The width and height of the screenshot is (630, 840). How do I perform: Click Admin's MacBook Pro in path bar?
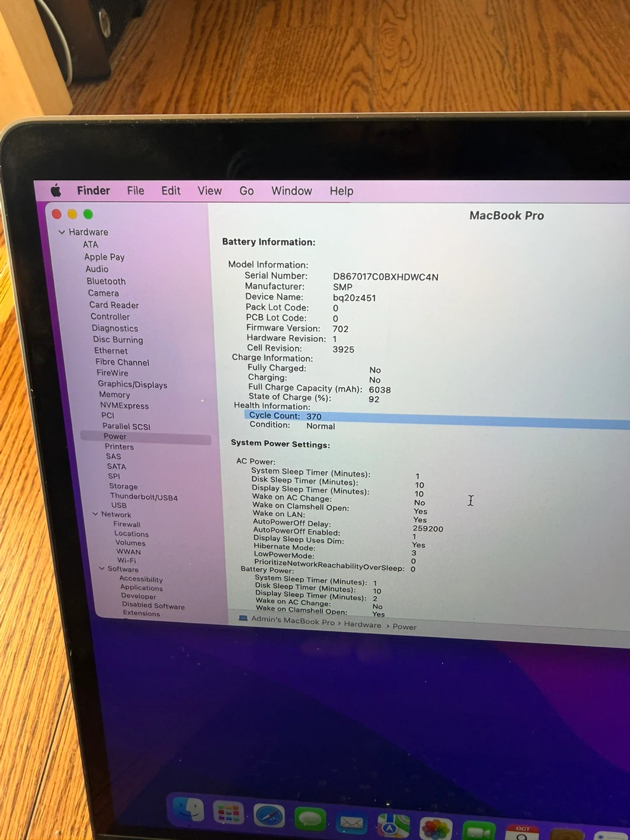(293, 621)
